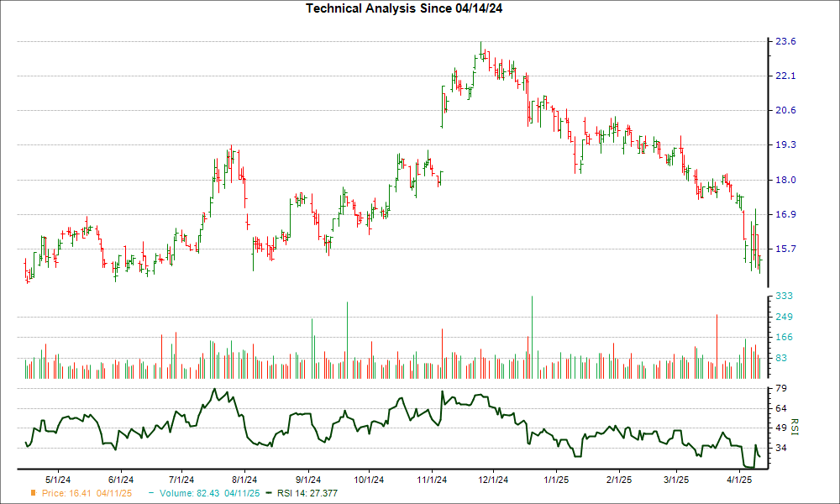Click the 20.6 price axis label

click(784, 111)
